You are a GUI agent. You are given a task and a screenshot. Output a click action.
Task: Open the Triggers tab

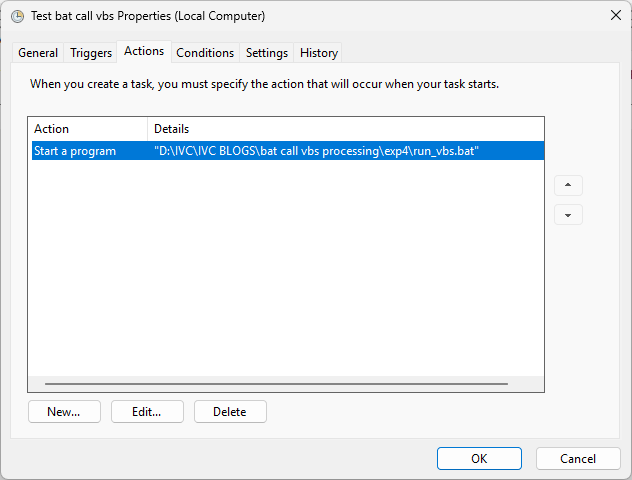point(91,53)
